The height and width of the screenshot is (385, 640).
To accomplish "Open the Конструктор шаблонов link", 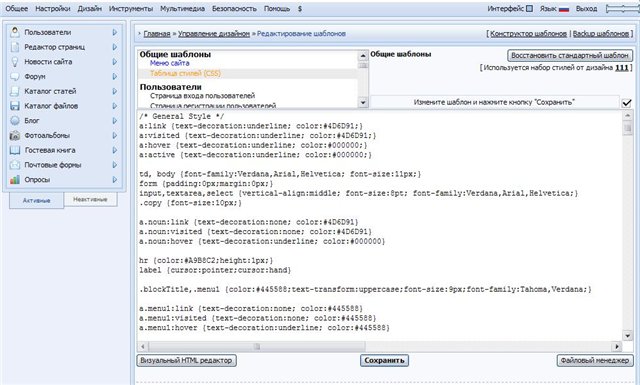I will pyautogui.click(x=528, y=34).
